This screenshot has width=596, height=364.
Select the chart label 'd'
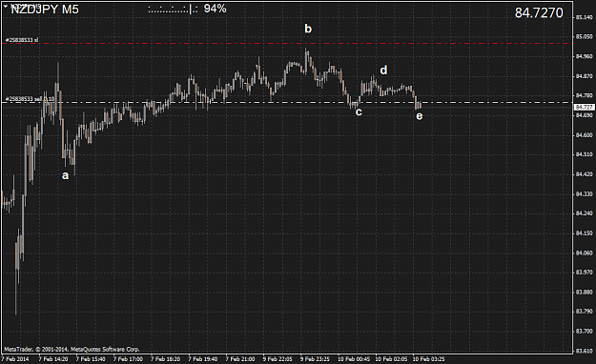click(383, 70)
